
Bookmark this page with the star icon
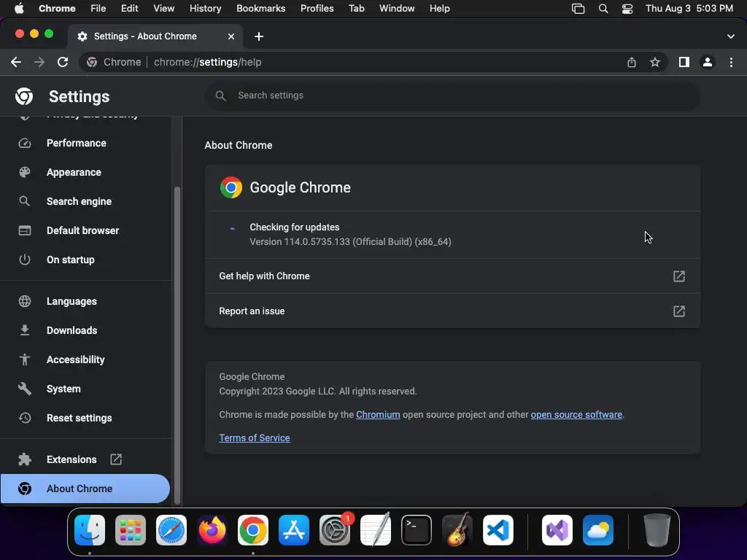655,62
